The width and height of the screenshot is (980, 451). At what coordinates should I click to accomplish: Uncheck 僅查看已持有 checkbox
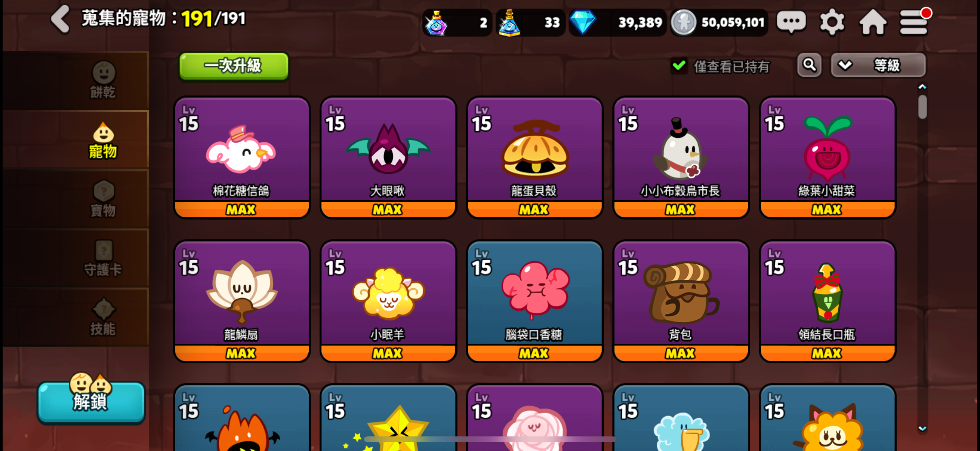click(679, 65)
